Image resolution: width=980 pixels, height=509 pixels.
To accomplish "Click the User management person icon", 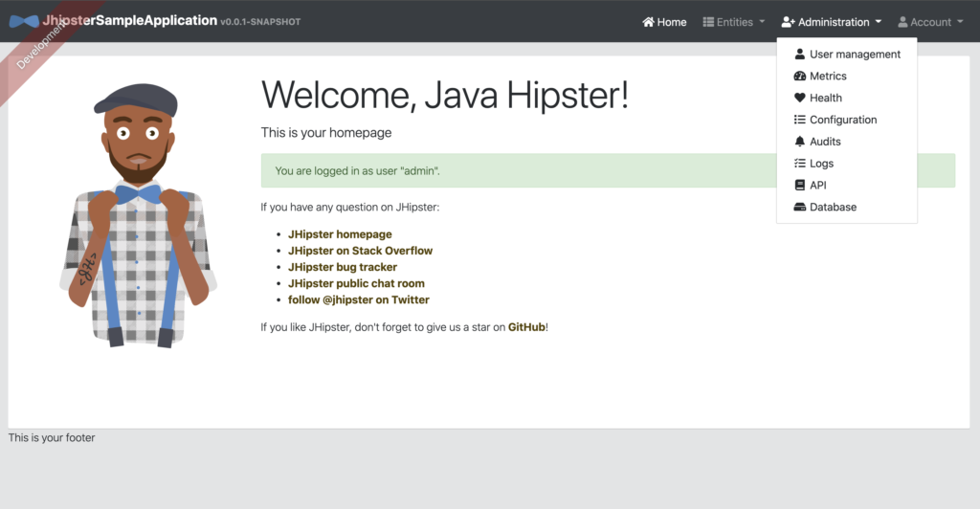I will click(x=799, y=54).
